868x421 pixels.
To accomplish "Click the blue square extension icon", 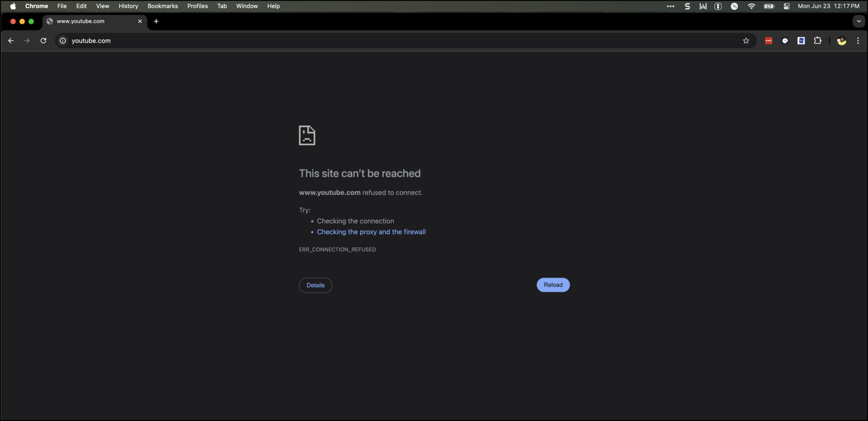I will pyautogui.click(x=801, y=41).
